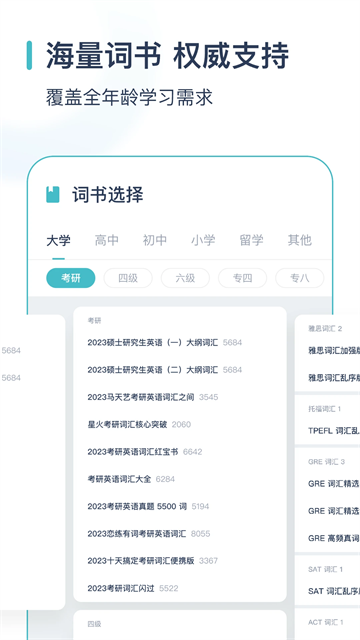Pick the 六级 filter chip
360x640 pixels.
coord(185,278)
